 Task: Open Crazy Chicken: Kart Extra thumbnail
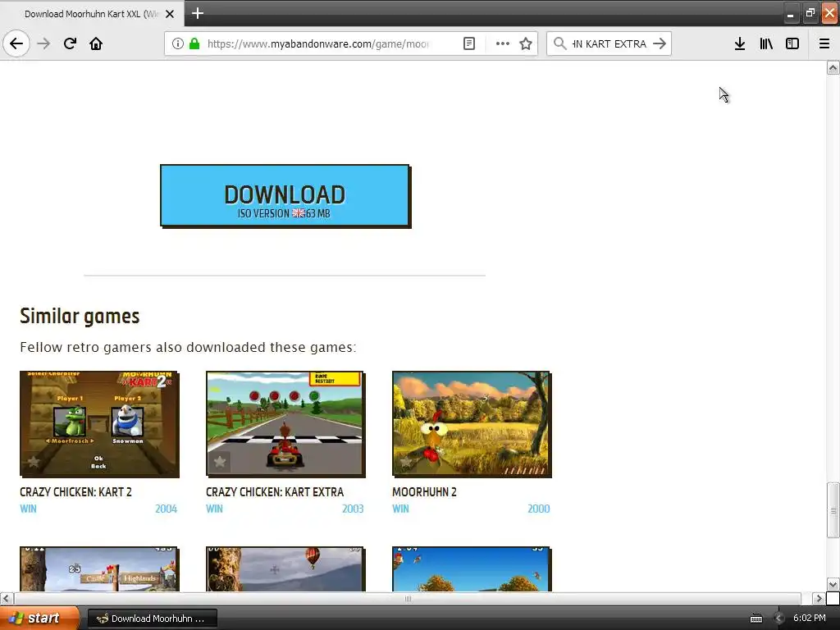click(285, 424)
